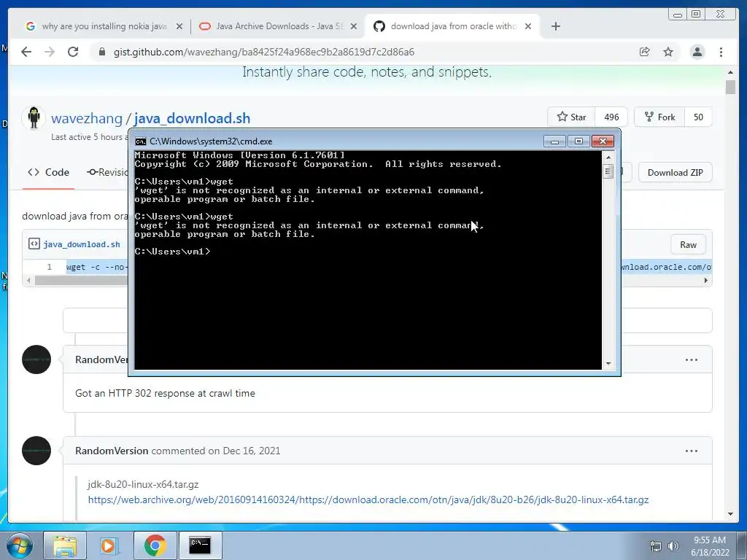
Task: Open Windows Explorer from taskbar
Action: (x=65, y=545)
